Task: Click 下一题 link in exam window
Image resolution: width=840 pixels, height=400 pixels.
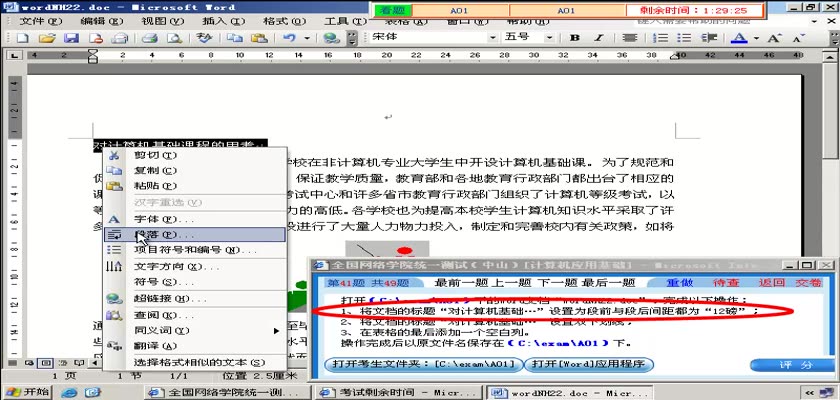Action: (x=556, y=283)
